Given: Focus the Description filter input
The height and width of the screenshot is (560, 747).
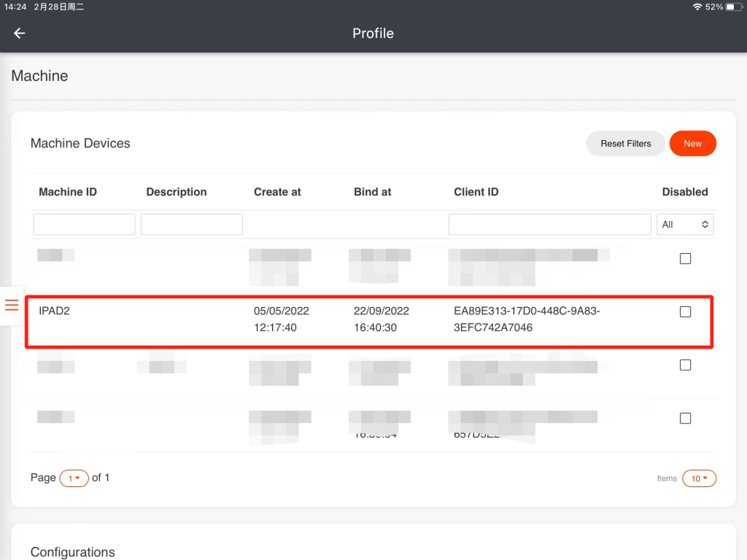Looking at the screenshot, I should coord(191,225).
